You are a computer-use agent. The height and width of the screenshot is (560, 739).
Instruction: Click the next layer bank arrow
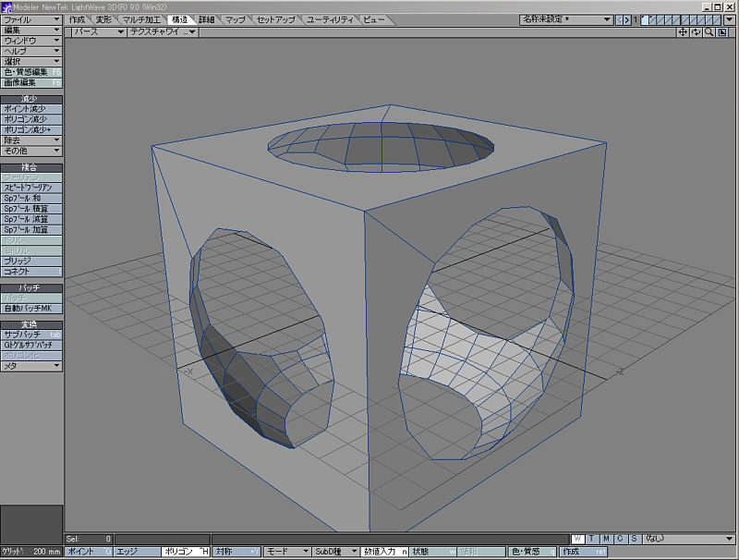627,19
